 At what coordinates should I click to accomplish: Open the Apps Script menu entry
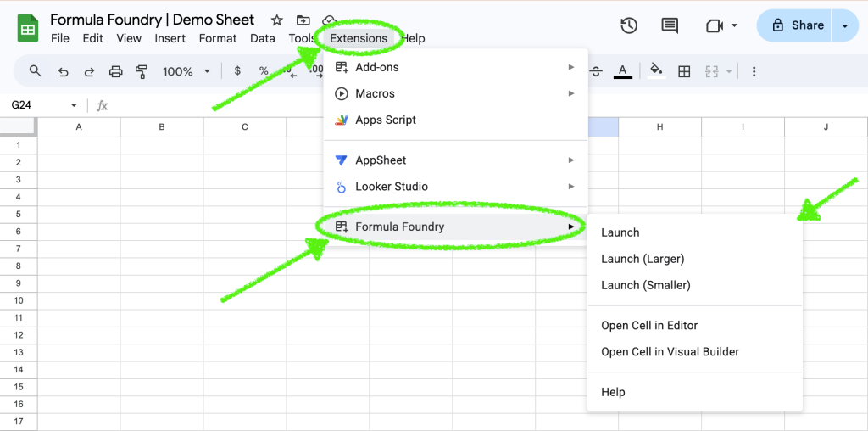pos(386,120)
